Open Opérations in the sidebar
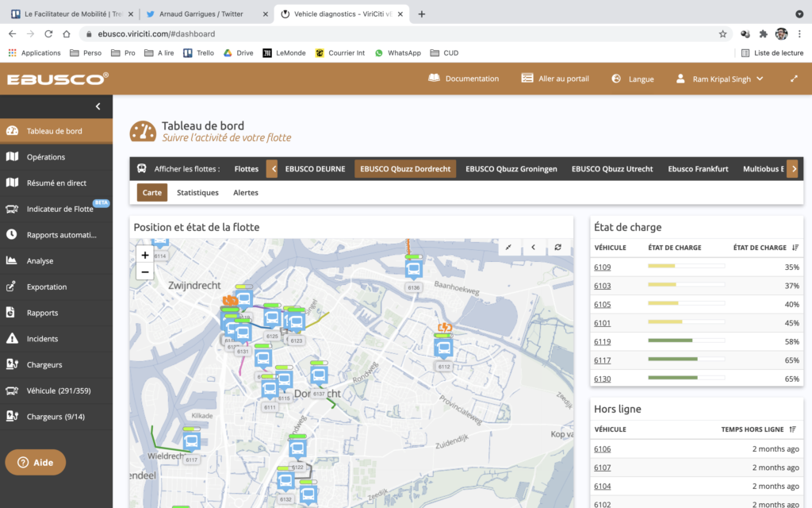 pos(56,157)
